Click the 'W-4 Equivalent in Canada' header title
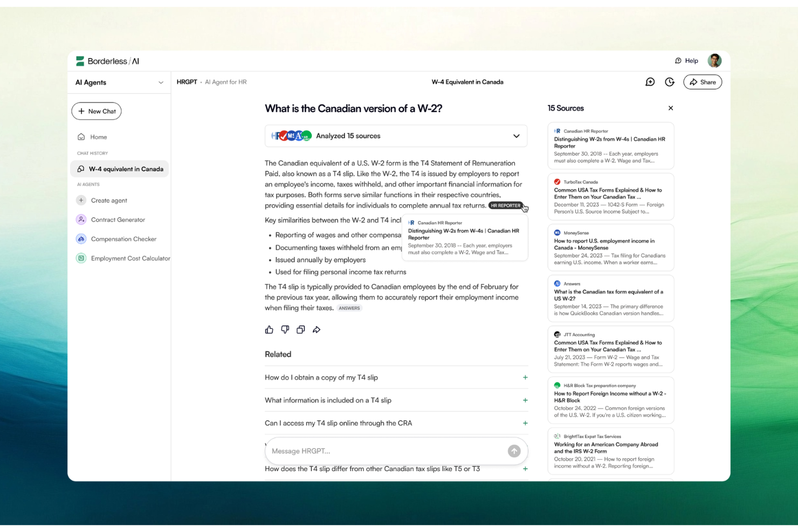798x532 pixels. pyautogui.click(x=467, y=82)
